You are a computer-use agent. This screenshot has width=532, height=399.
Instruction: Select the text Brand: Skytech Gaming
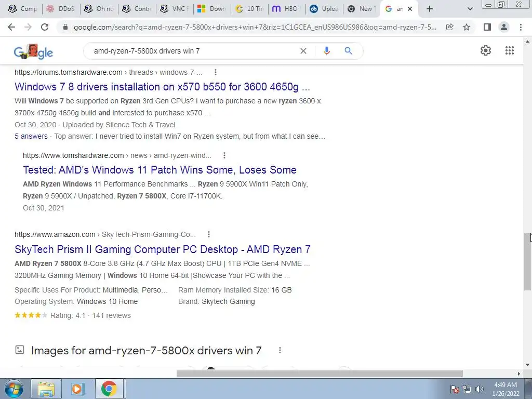coord(217,301)
